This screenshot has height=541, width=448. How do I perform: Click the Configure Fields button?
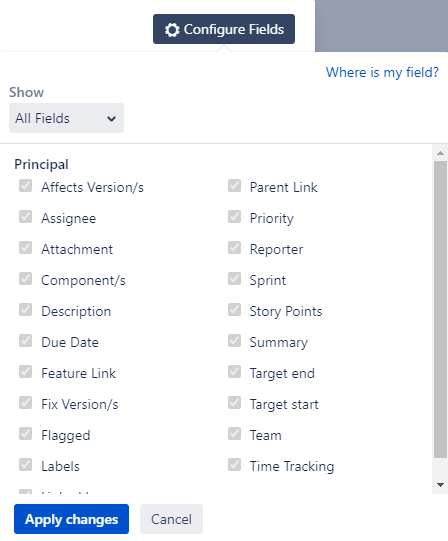[224, 29]
